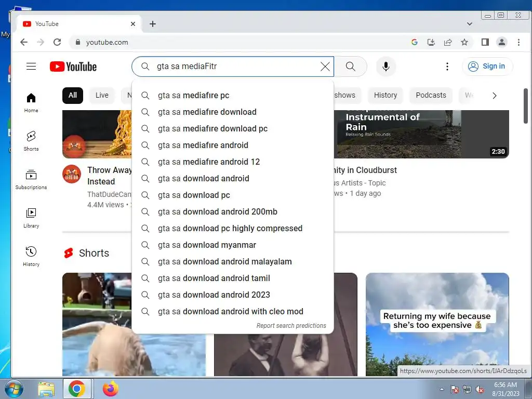Bookmark this page with the star
Image resolution: width=532 pixels, height=399 pixels.
(464, 42)
